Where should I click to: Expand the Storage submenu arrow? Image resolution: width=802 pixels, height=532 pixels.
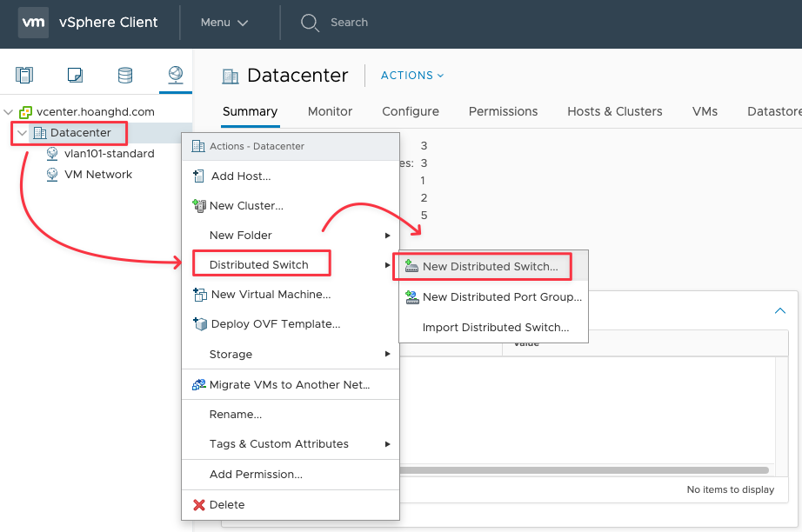point(388,354)
